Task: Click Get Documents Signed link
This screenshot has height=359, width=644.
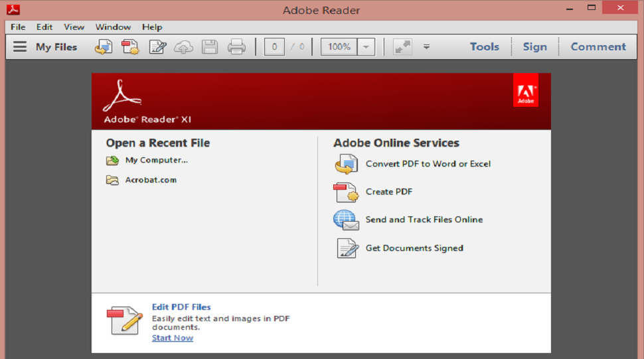Action: [414, 248]
